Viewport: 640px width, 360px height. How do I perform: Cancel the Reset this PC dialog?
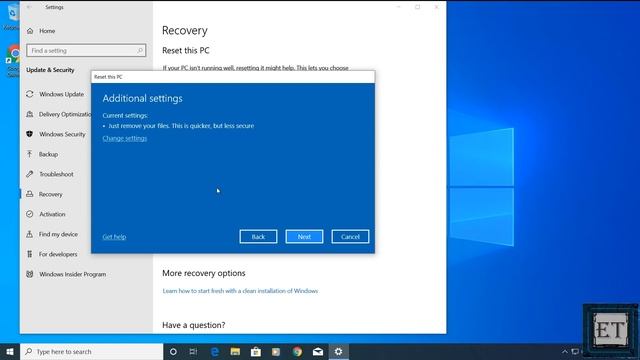pos(350,237)
